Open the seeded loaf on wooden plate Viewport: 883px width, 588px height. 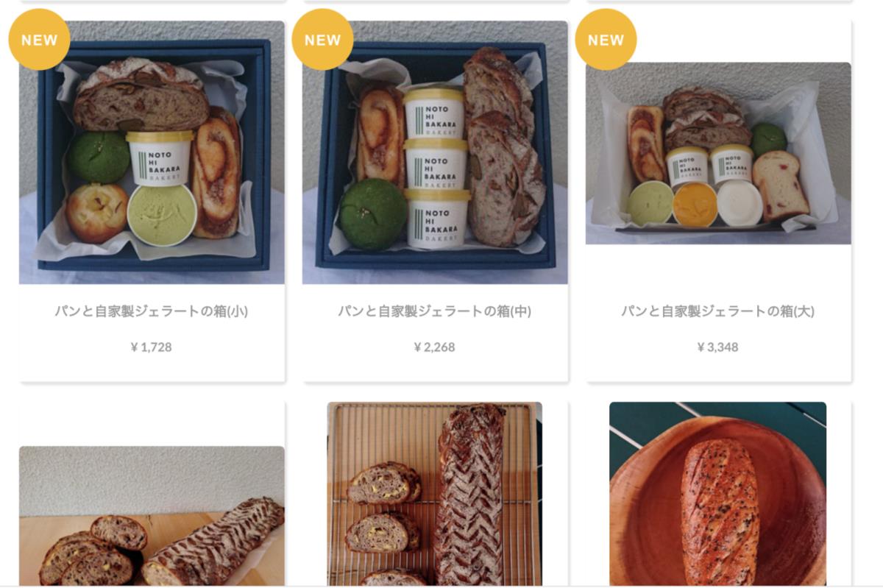(718, 494)
